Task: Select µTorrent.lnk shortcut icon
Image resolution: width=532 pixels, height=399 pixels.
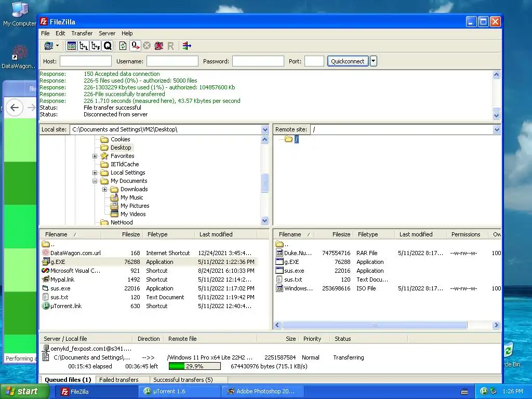Action: pos(46,305)
